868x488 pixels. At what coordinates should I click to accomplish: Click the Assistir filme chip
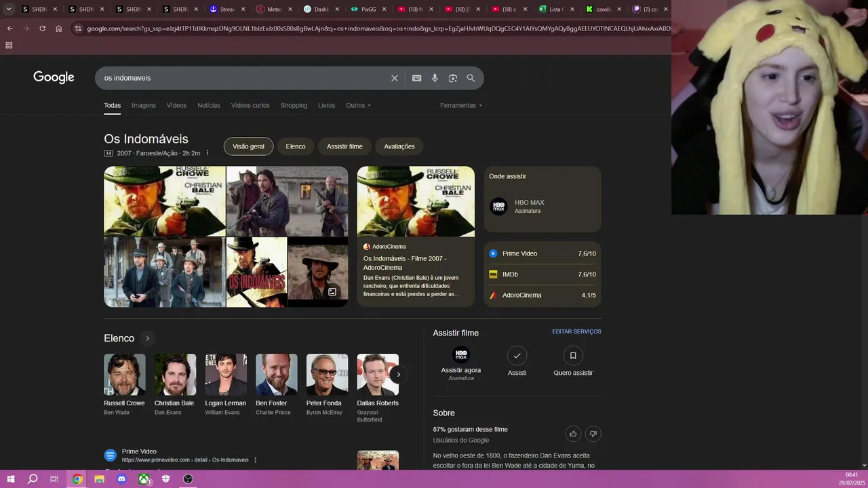(344, 146)
